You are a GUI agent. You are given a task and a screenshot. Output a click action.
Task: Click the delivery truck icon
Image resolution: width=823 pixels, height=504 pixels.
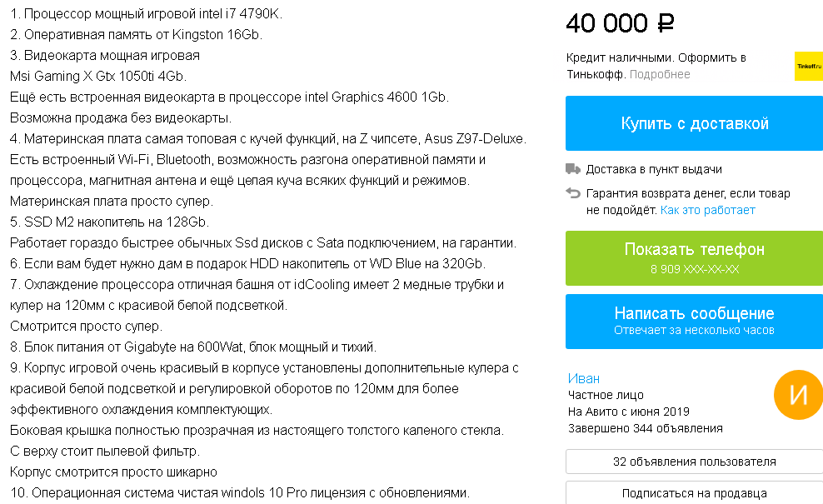pyautogui.click(x=572, y=169)
